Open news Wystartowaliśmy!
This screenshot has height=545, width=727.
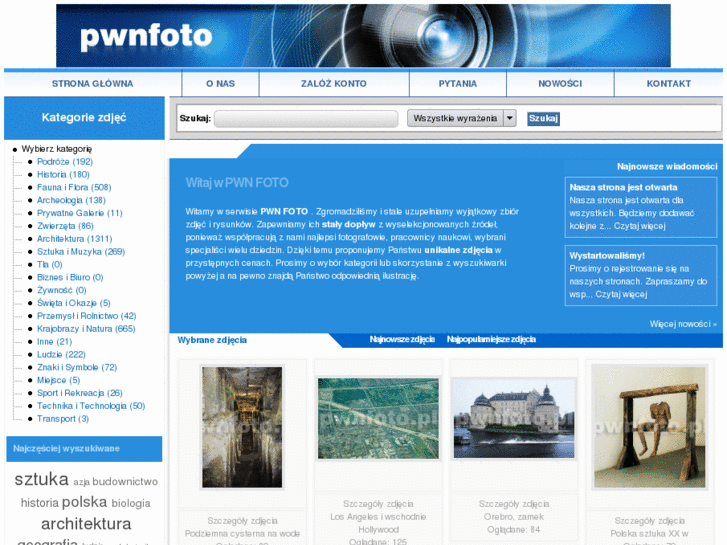click(607, 256)
